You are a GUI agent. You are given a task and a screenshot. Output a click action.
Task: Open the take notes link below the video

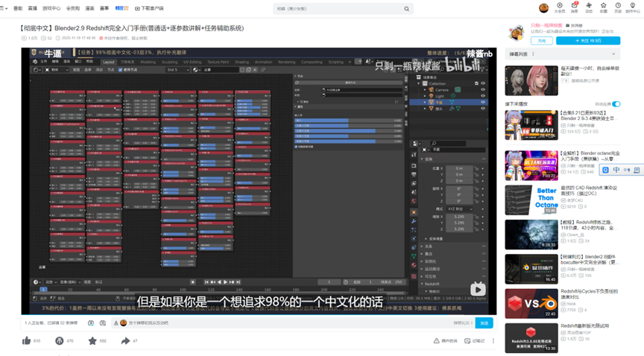pyautogui.click(x=474, y=341)
